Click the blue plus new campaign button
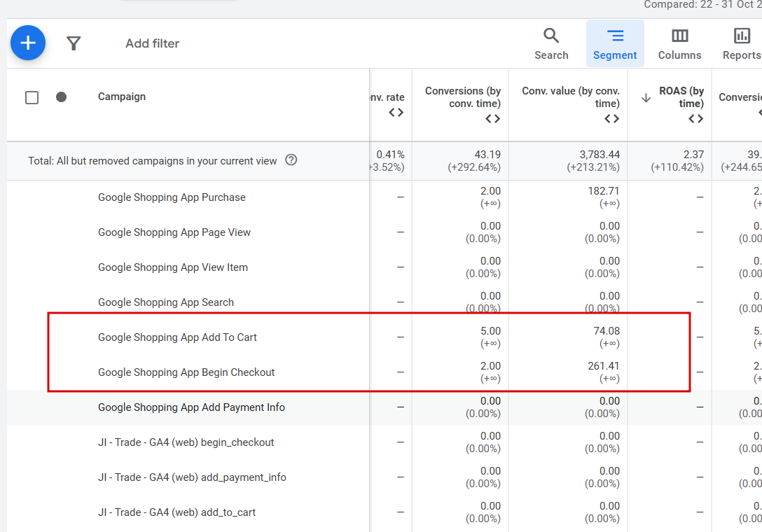Screen dimensions: 762x532 click(28, 43)
